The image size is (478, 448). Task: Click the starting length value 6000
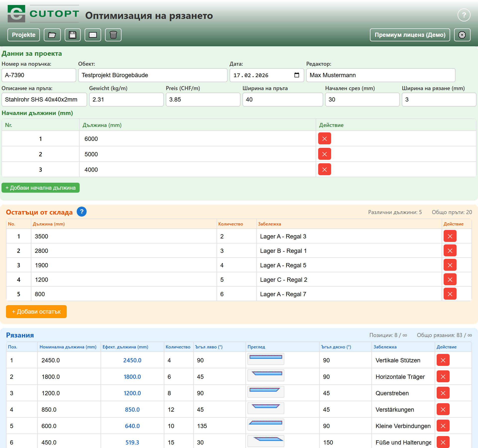pos(91,139)
